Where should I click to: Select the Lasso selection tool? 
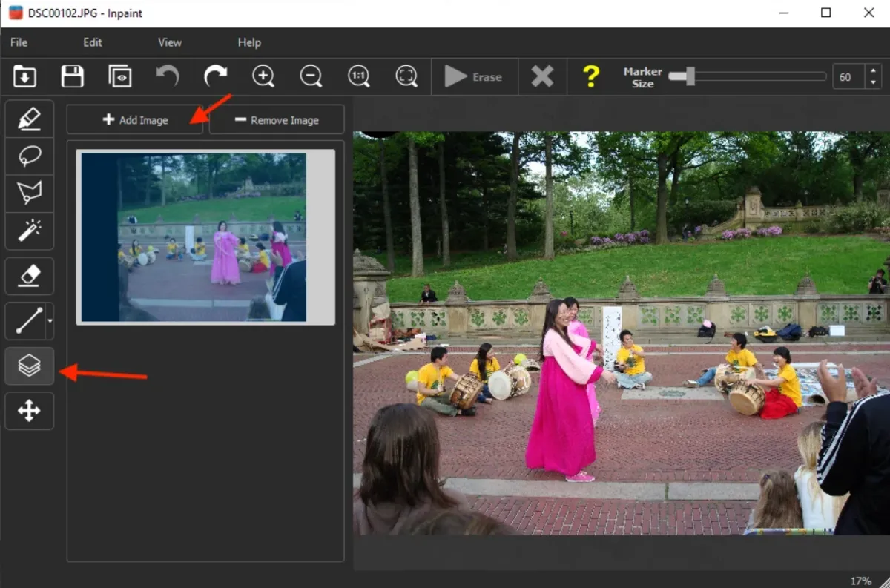29,156
